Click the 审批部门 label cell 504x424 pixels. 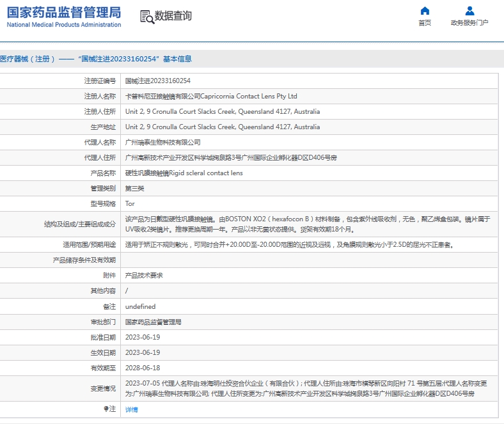[x=60, y=322]
